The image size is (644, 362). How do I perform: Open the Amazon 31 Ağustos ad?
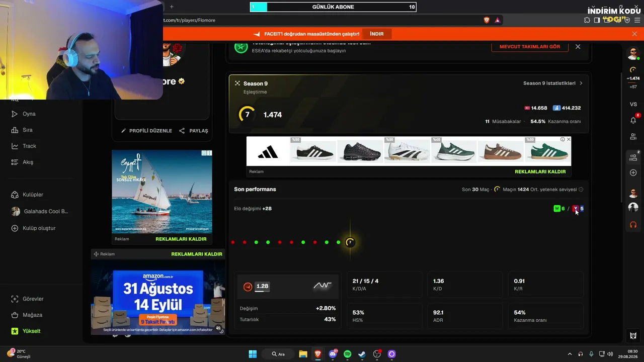click(158, 297)
